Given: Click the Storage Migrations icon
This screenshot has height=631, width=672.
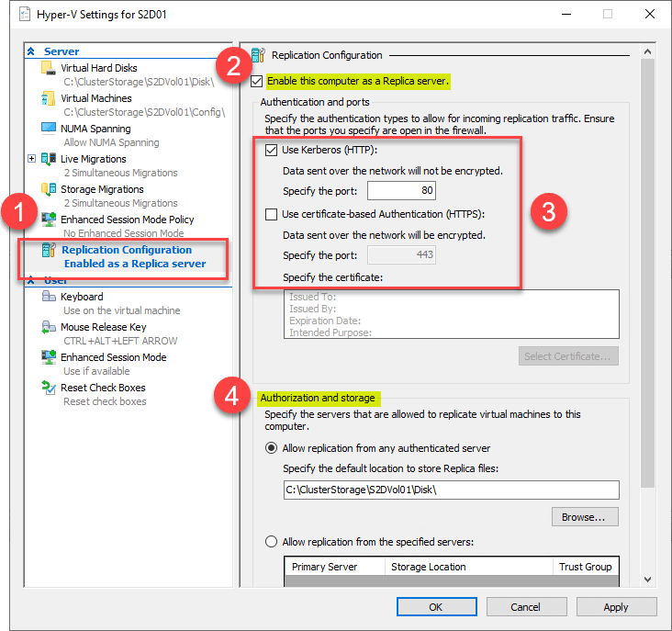Looking at the screenshot, I should [x=48, y=189].
